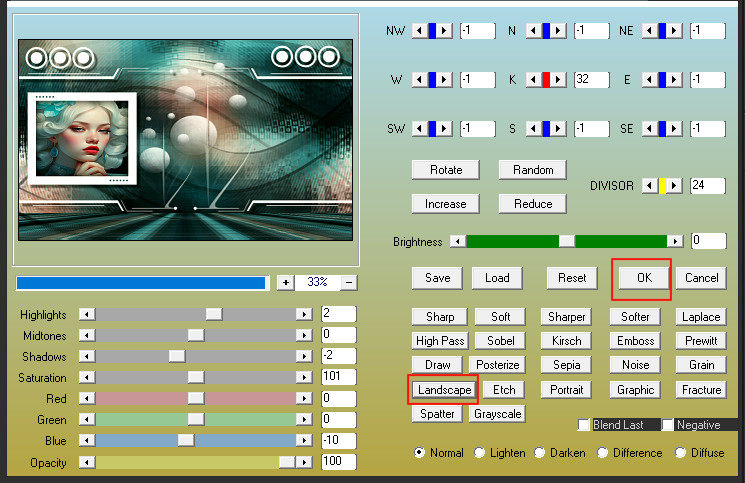Click the Emboss preset button
Viewport: 745px width, 483px height.
[635, 341]
